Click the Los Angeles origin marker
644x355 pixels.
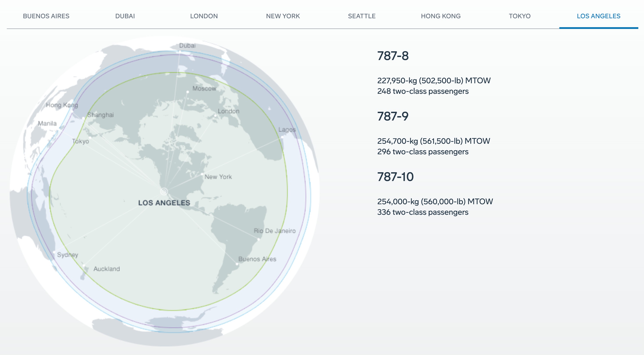164,192
